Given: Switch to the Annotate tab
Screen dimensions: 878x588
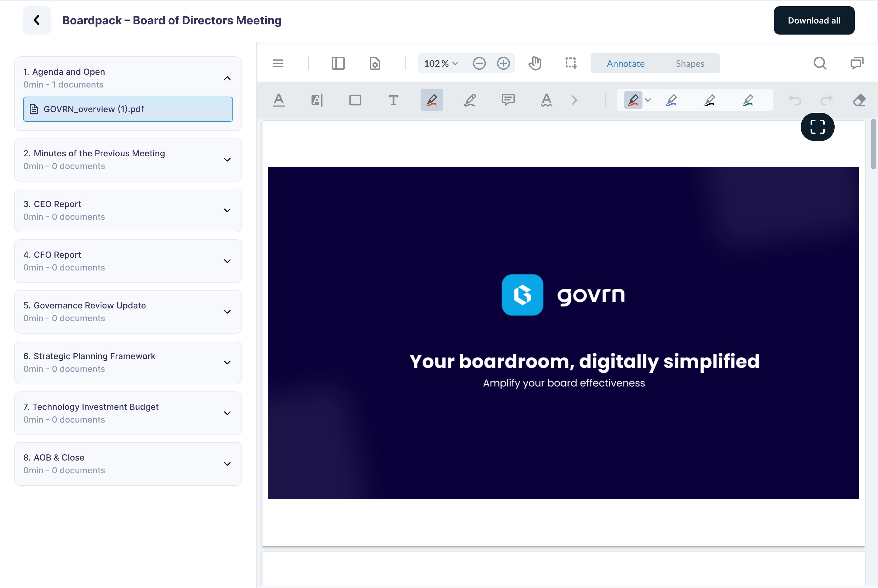Looking at the screenshot, I should pos(625,63).
